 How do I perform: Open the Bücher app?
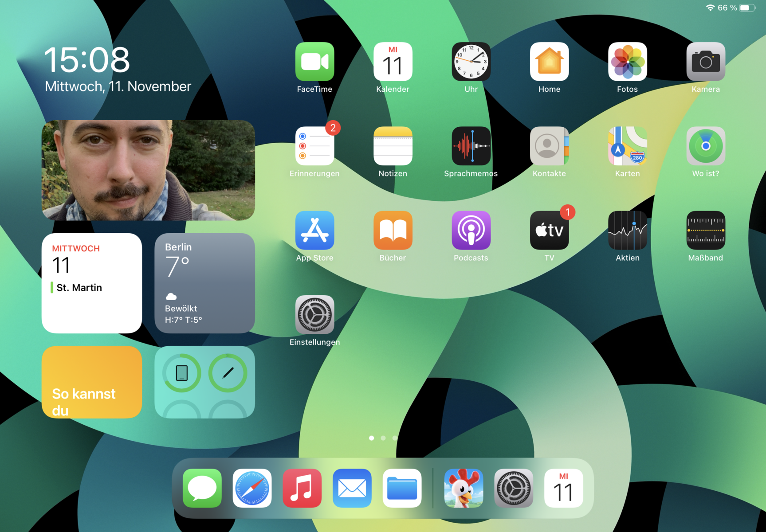tap(393, 230)
